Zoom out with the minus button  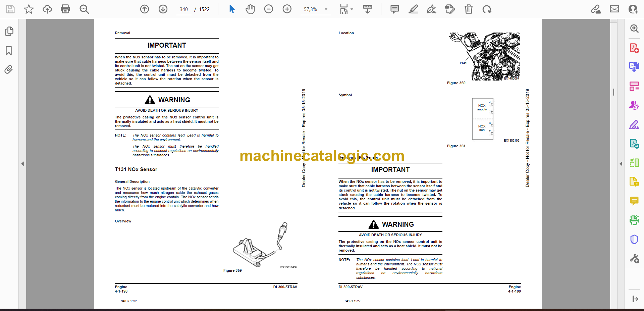pyautogui.click(x=269, y=9)
